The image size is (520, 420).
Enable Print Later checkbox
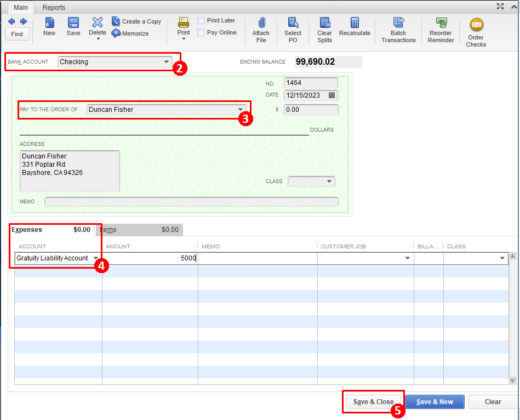(x=201, y=21)
